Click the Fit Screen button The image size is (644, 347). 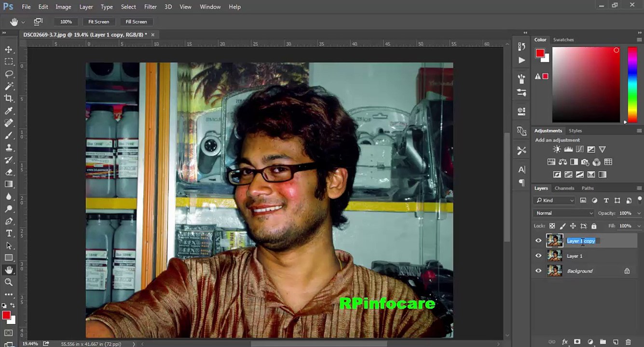tap(98, 22)
